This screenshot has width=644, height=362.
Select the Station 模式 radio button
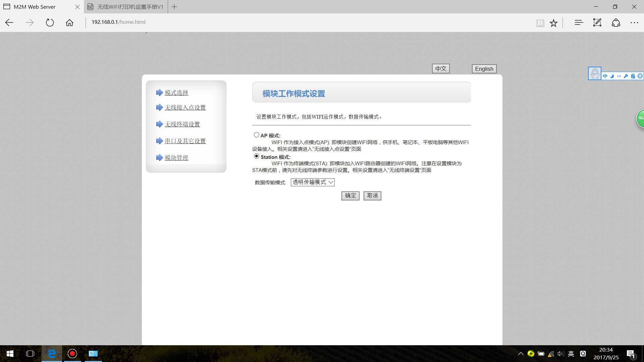[257, 156]
